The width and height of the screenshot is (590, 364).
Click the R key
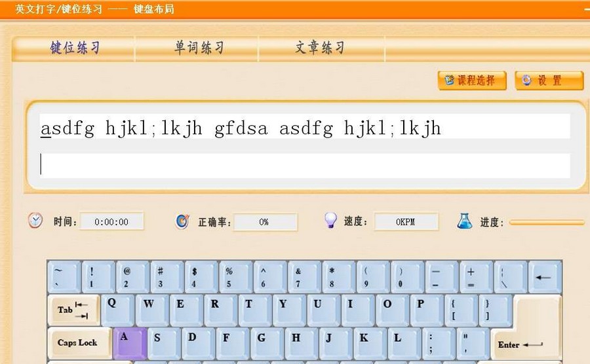click(x=221, y=310)
